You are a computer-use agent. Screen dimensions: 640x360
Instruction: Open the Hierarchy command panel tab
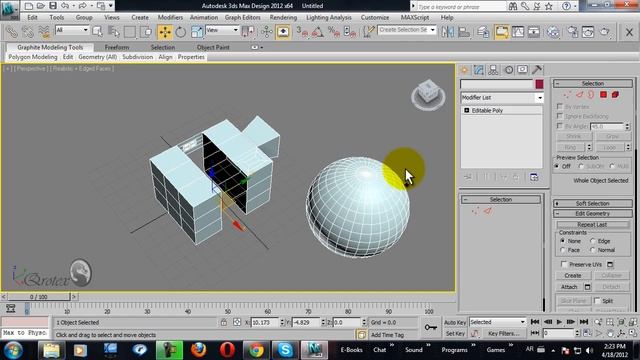pyautogui.click(x=493, y=70)
